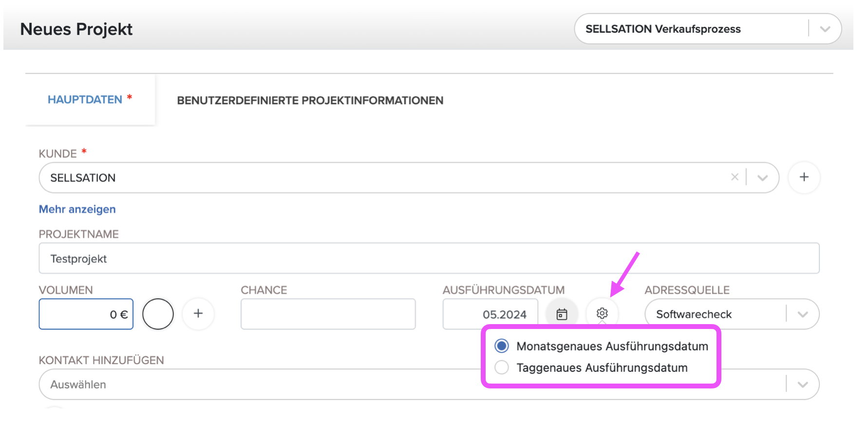868x425 pixels.
Task: Click the empty circle indicator beside Volumen
Action: 158,314
